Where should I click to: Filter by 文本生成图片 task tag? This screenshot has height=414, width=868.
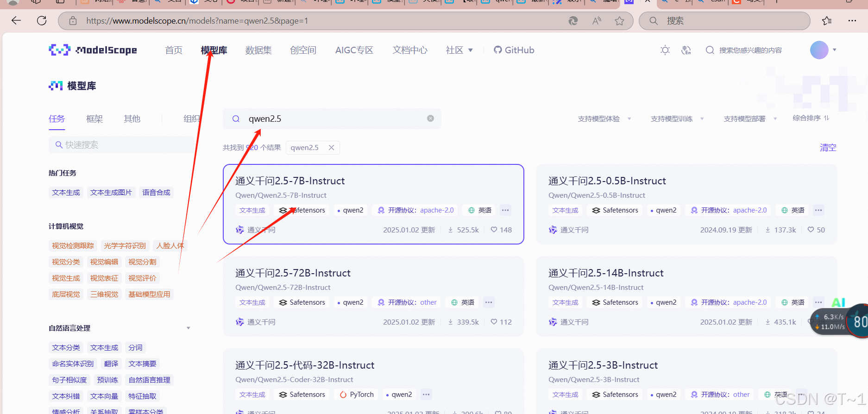tap(111, 193)
